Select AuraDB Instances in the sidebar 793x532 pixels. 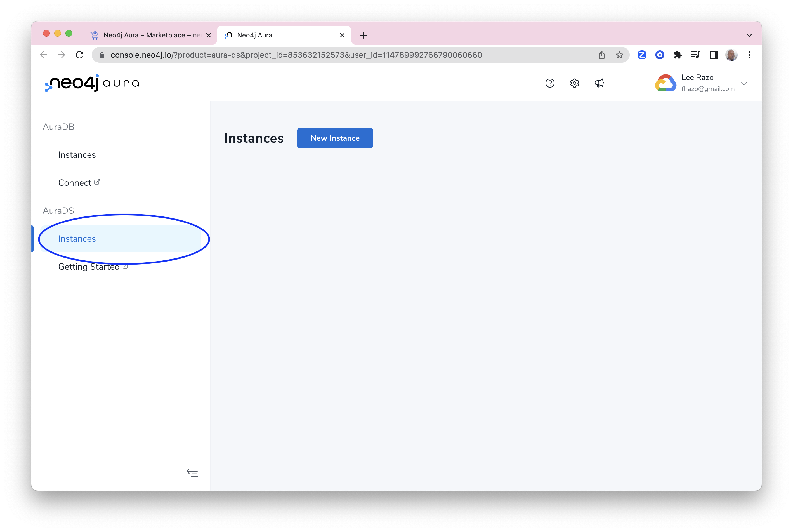pyautogui.click(x=77, y=155)
